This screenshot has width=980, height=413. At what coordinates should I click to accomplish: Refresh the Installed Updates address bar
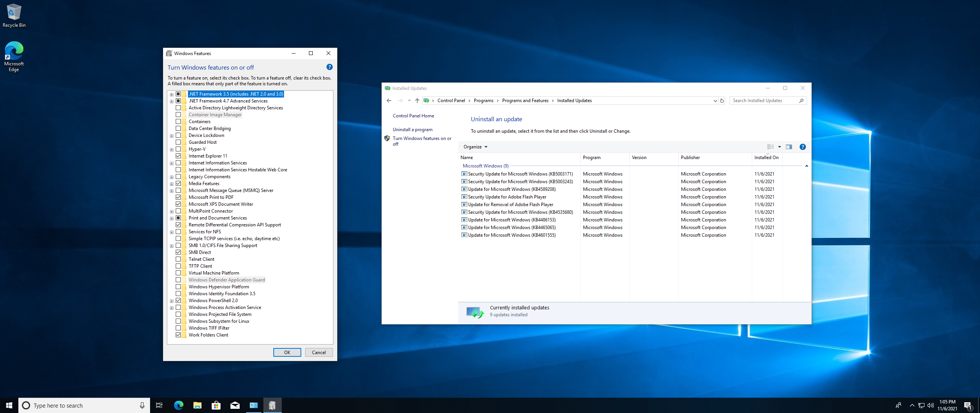[722, 101]
